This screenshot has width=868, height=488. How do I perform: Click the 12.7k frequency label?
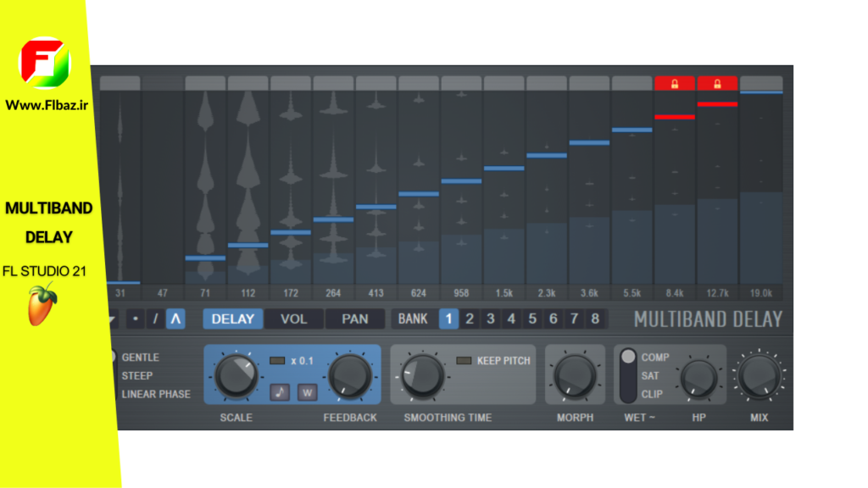tap(717, 293)
